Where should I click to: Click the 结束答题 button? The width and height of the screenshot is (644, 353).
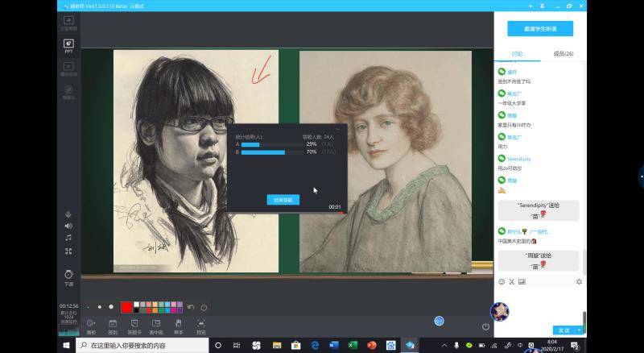pyautogui.click(x=283, y=199)
